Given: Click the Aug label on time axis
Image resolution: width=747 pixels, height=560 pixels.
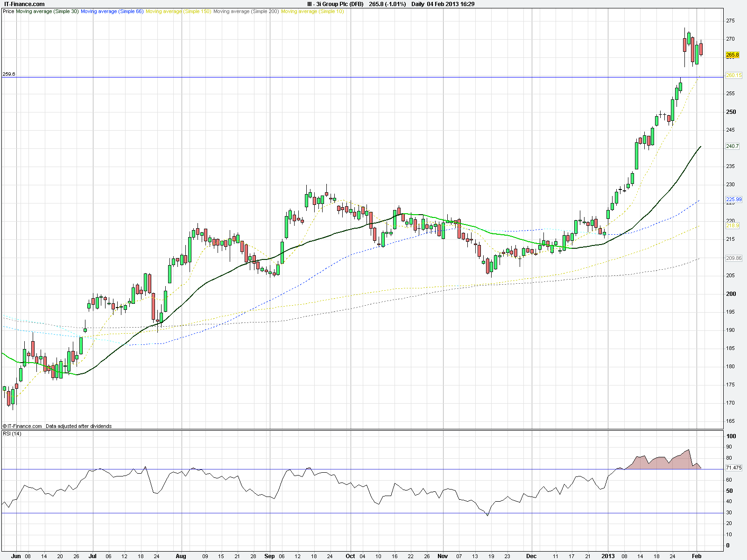Looking at the screenshot, I should [x=181, y=556].
